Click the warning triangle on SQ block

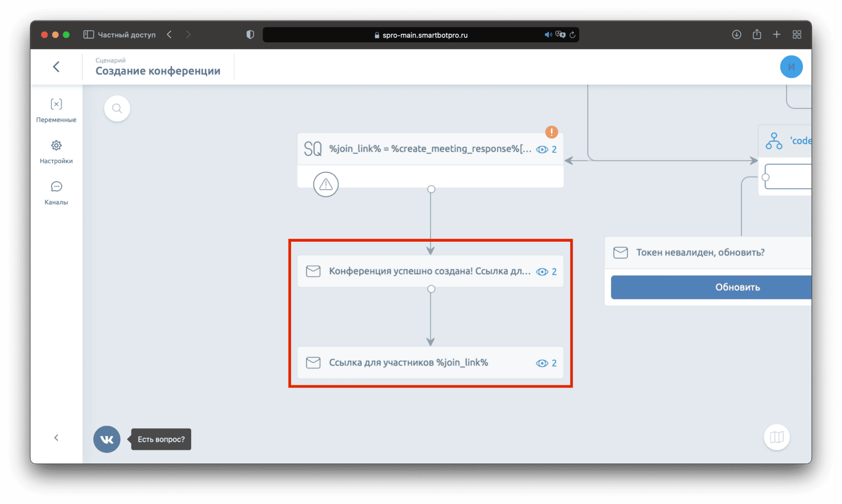(326, 184)
